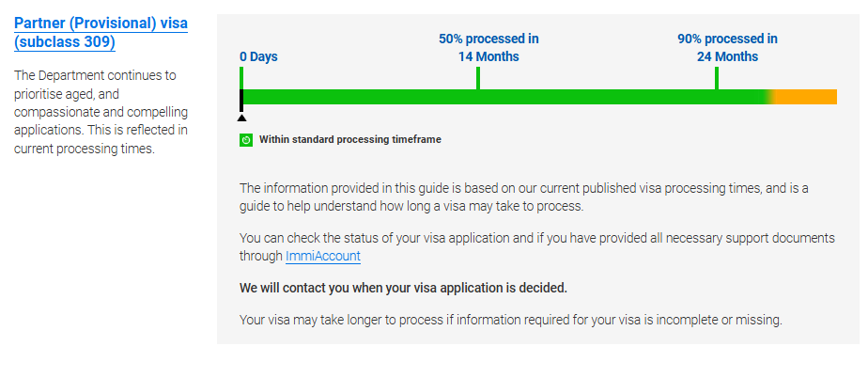Click the green clock status icon
The height and width of the screenshot is (378, 868).
[x=246, y=139]
